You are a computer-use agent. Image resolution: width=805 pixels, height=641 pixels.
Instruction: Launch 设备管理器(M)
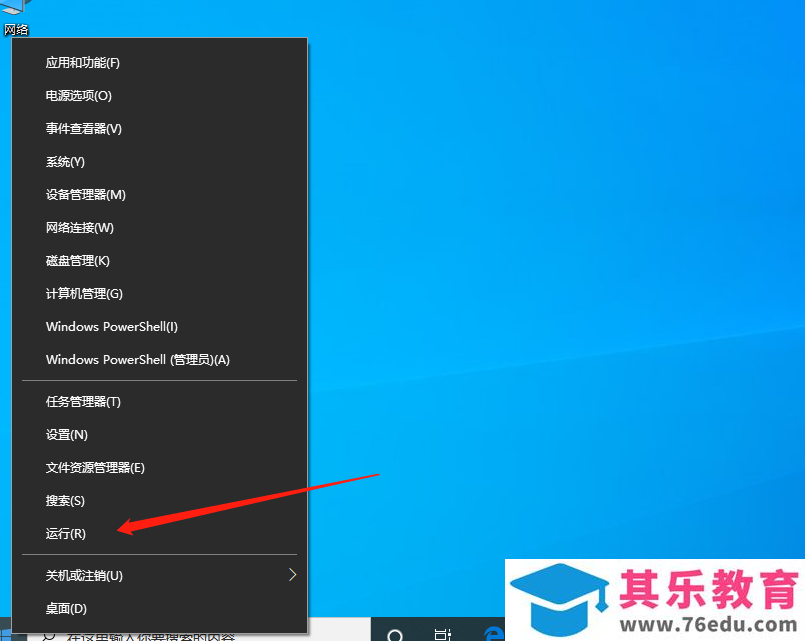[160, 195]
